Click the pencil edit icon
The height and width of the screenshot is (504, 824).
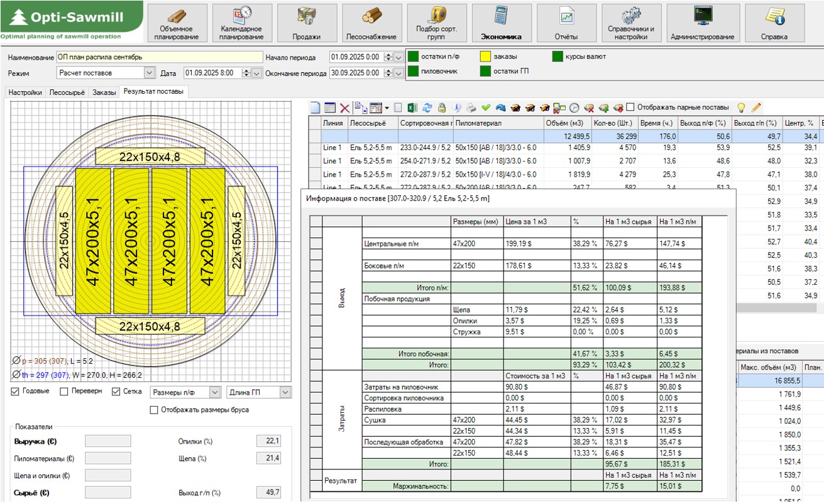tap(756, 107)
